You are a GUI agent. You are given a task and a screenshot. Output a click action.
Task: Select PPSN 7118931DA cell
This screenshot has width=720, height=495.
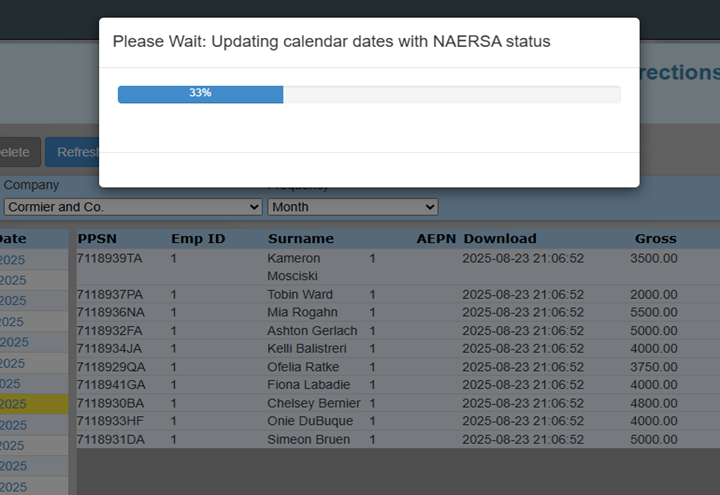(x=110, y=440)
